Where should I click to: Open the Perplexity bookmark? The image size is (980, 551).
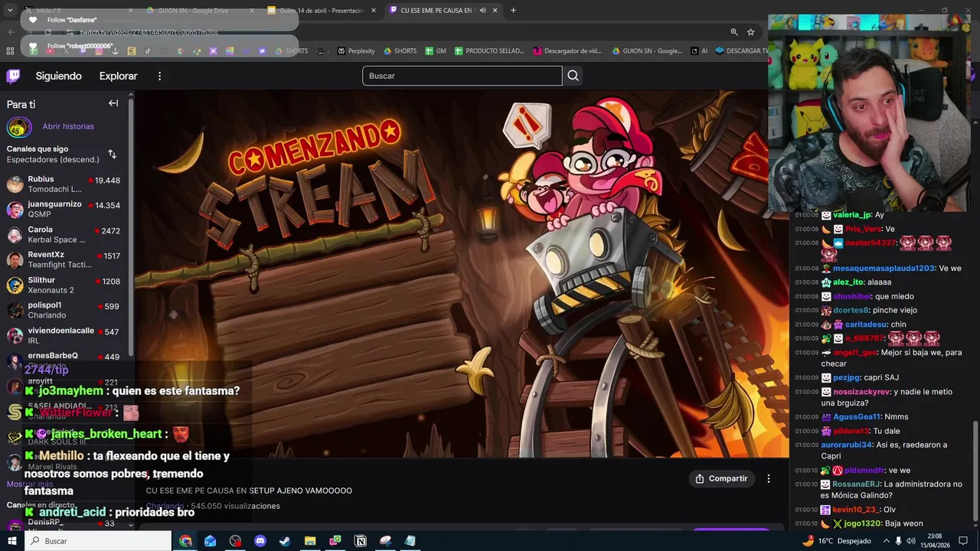(356, 51)
